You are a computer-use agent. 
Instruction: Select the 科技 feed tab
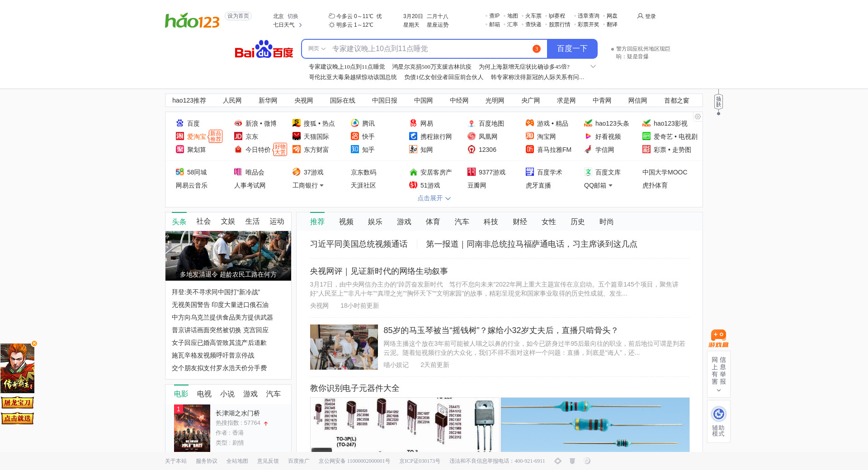(491, 222)
